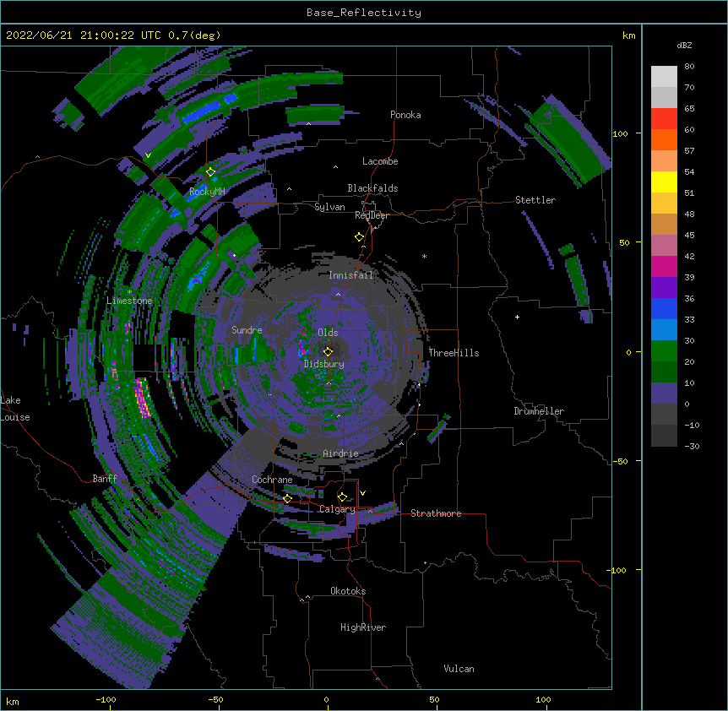Click the Cochrane label
The image size is (728, 711).
tap(272, 480)
